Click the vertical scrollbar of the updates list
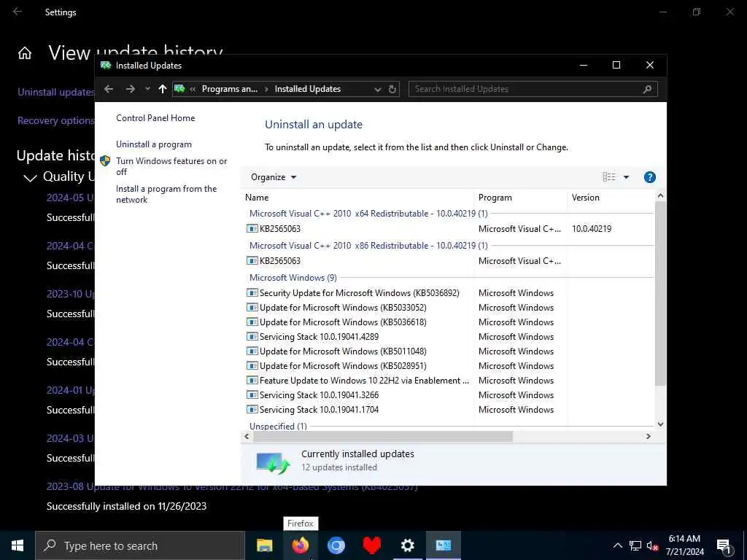The image size is (747, 560). click(660, 293)
